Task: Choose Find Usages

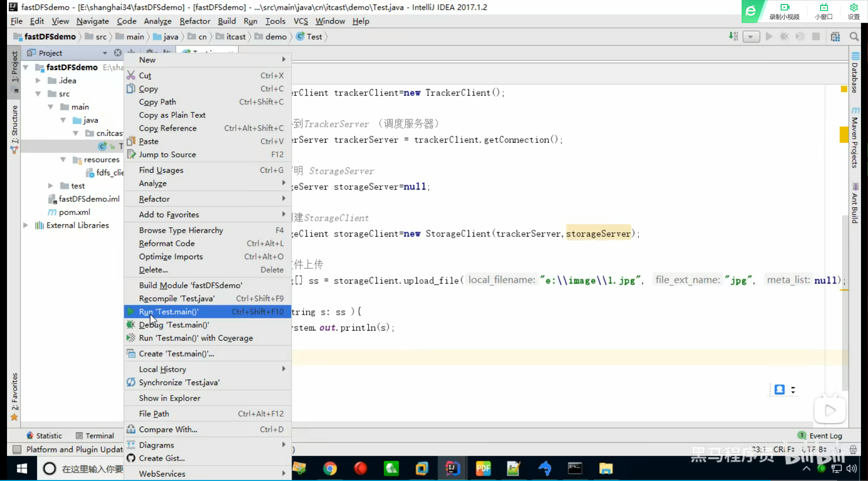Action: coord(207,170)
